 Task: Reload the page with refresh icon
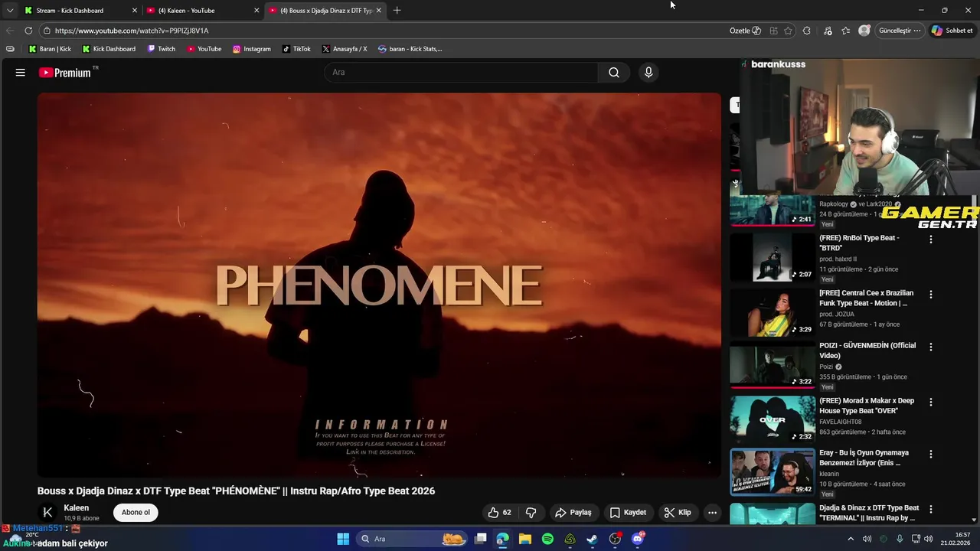28,31
